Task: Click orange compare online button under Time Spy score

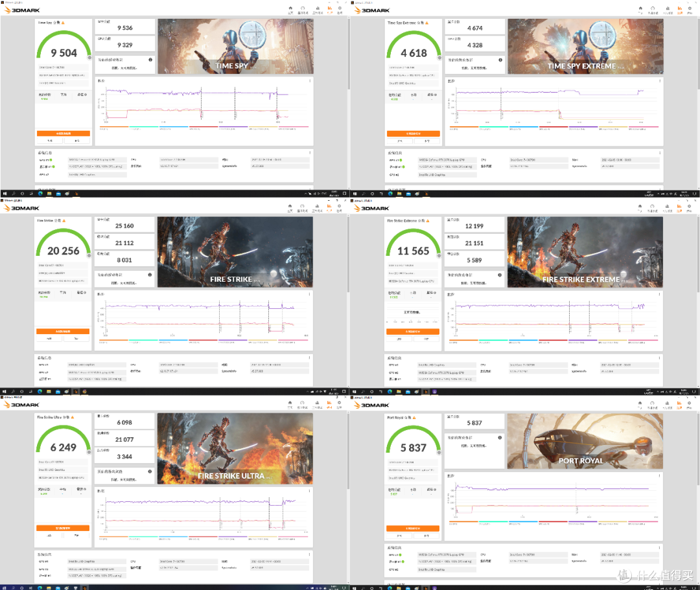Action: tap(64, 133)
